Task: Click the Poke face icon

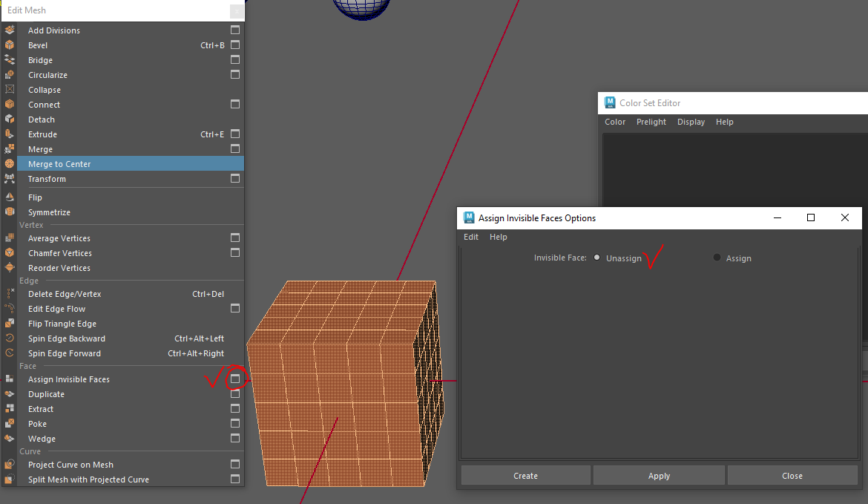Action: [x=10, y=424]
